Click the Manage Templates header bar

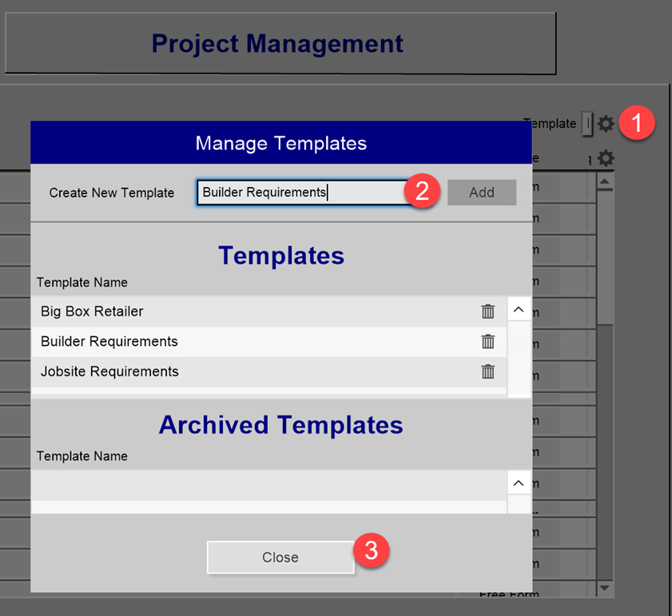pyautogui.click(x=281, y=143)
